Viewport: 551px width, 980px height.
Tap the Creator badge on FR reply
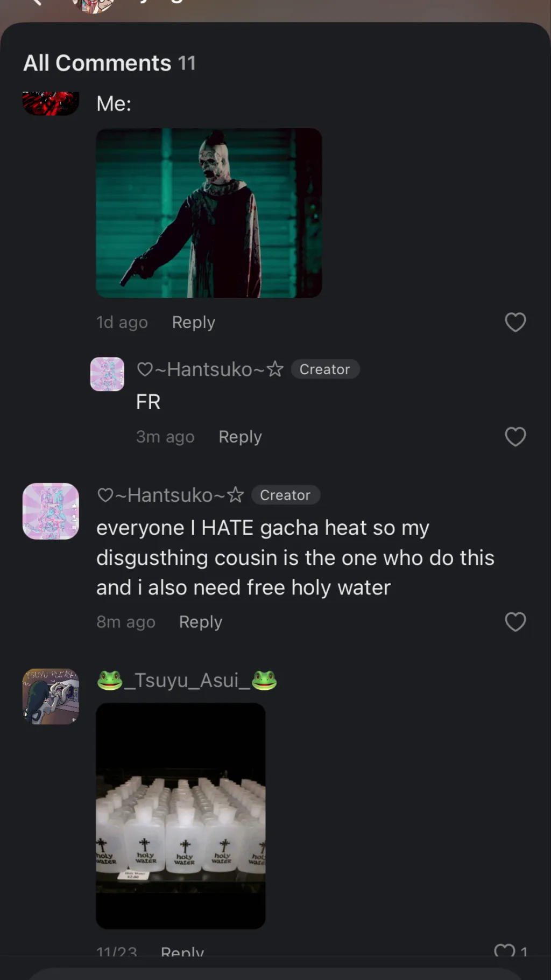[x=325, y=369]
